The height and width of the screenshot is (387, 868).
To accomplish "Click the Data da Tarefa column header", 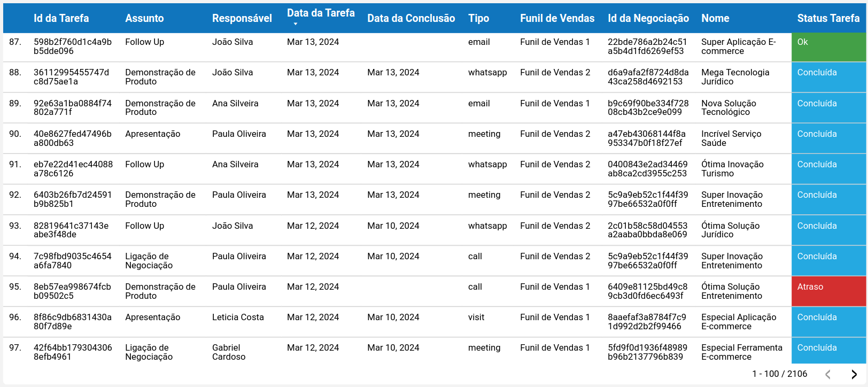I will pyautogui.click(x=321, y=13).
